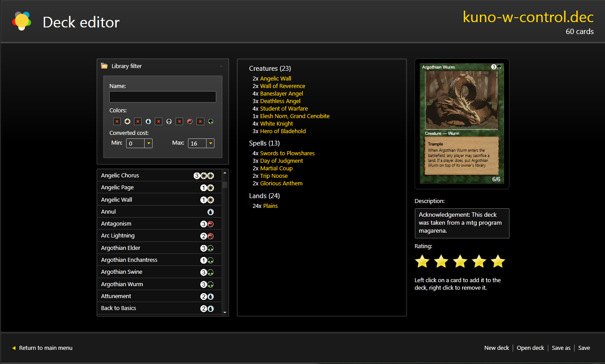Click the white mana sun icon

point(127,121)
